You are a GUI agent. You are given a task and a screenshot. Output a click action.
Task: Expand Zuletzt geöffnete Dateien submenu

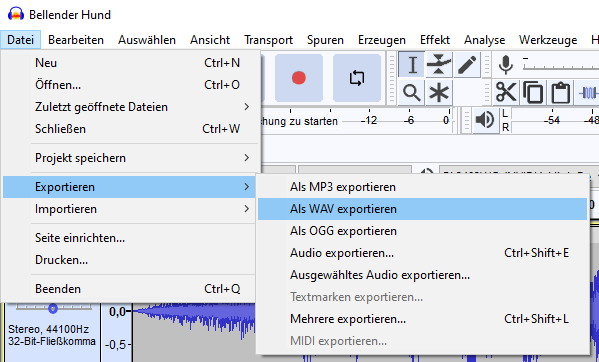click(131, 107)
